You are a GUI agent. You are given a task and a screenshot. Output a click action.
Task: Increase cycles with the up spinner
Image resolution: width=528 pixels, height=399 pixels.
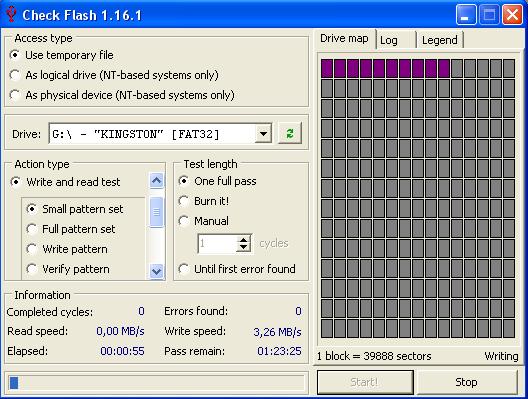click(x=243, y=240)
